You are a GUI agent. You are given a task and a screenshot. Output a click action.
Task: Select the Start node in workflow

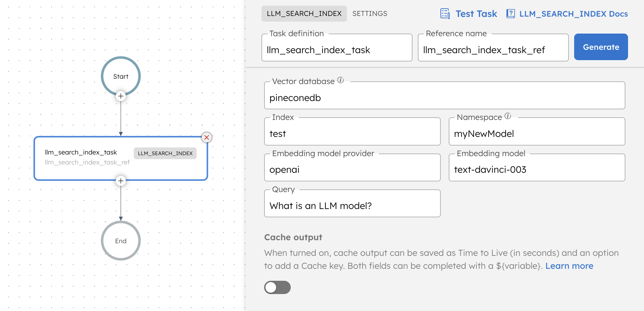click(x=121, y=76)
